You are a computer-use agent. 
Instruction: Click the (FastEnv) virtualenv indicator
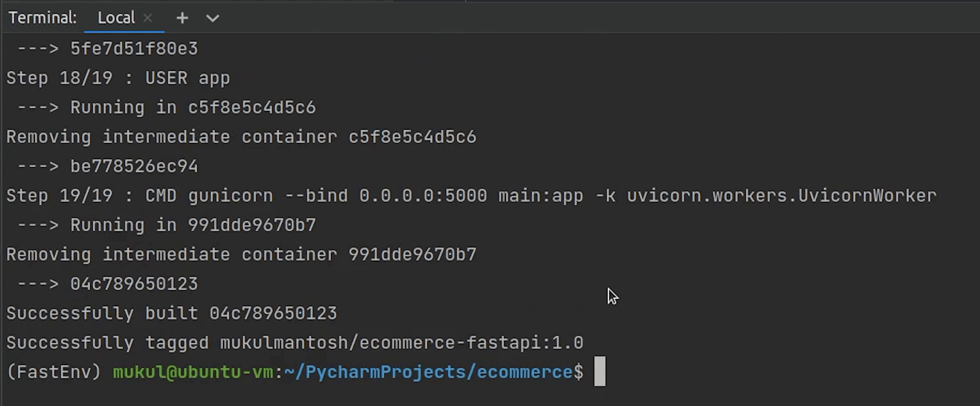click(54, 372)
